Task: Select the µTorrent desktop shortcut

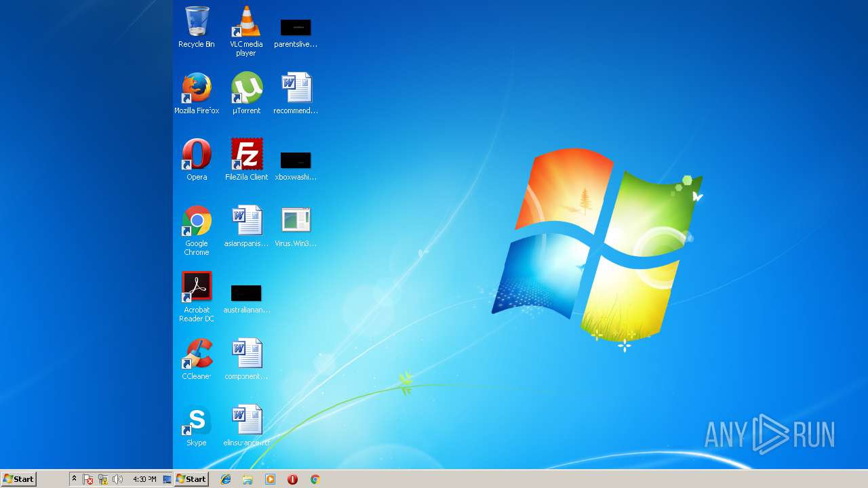Action: tap(246, 93)
